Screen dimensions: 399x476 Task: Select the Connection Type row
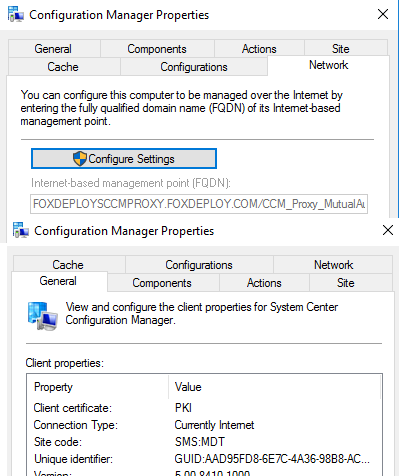click(x=204, y=425)
